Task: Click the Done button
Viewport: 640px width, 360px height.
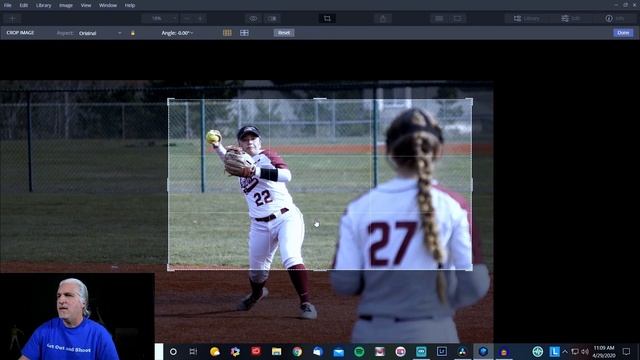Action: (623, 33)
